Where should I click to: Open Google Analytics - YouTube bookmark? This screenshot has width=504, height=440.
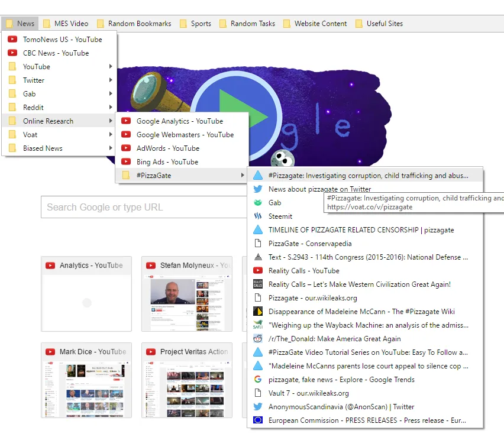pos(182,121)
